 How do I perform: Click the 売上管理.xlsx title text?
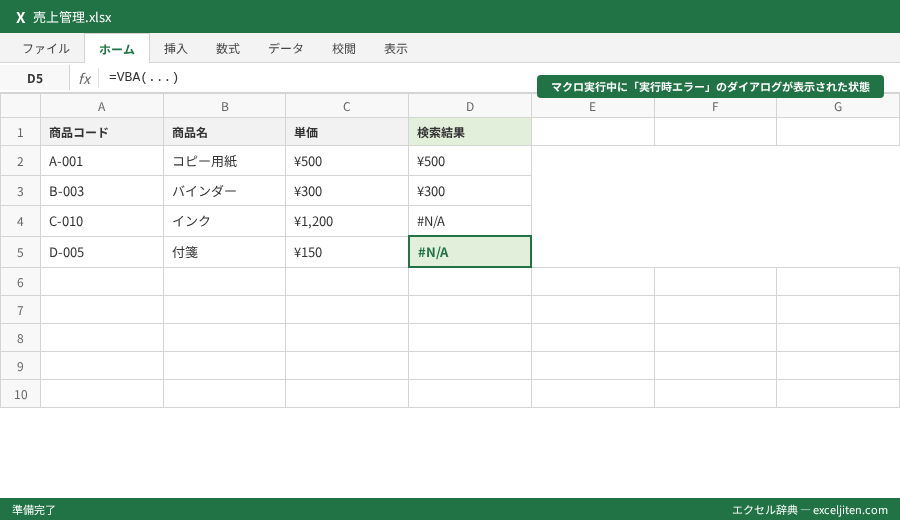click(72, 18)
